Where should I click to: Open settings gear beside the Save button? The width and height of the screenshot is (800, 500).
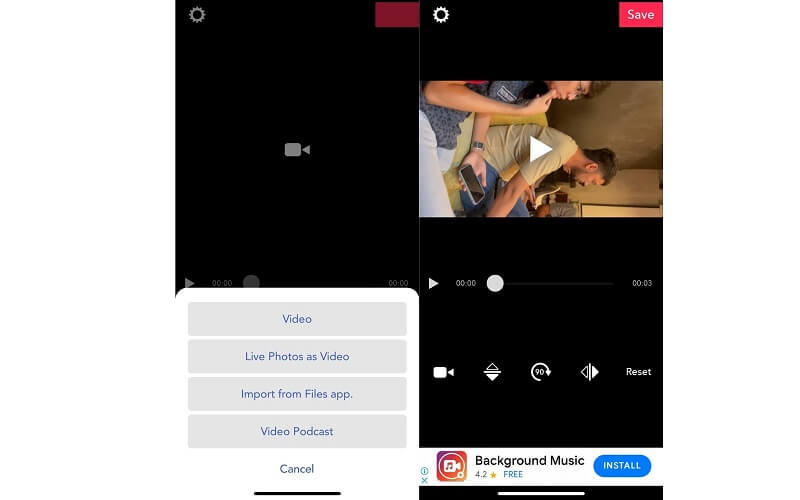tap(441, 15)
